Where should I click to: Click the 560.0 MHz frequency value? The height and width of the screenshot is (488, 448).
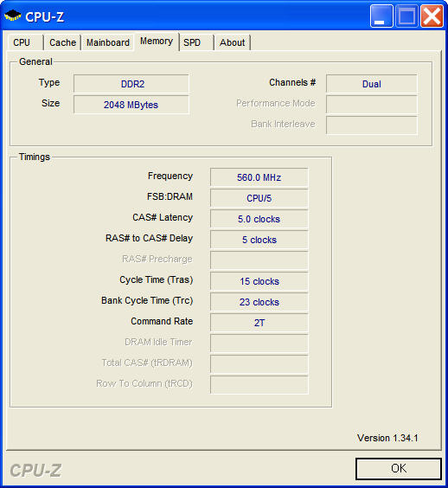click(259, 177)
